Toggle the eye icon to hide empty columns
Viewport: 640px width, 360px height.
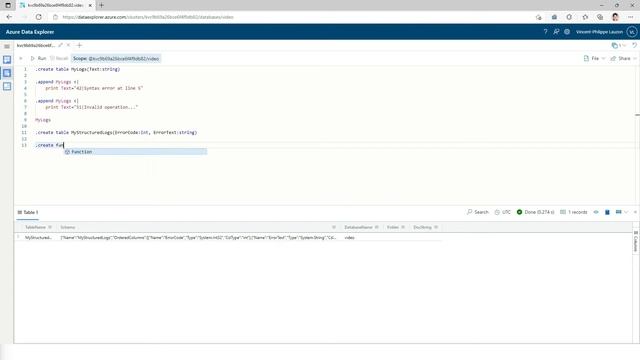click(596, 212)
